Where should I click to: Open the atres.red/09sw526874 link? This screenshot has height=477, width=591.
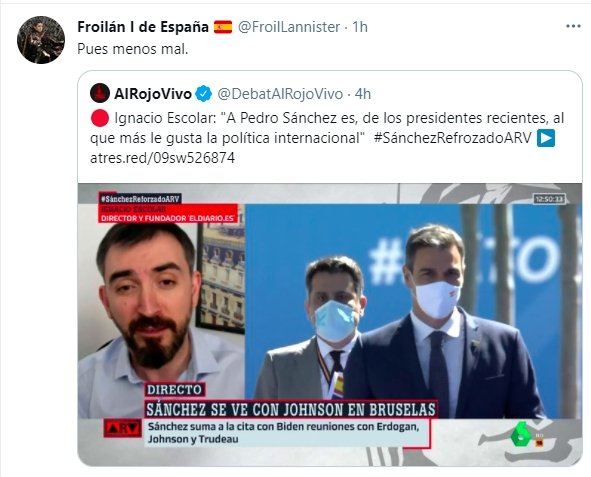[x=162, y=157]
